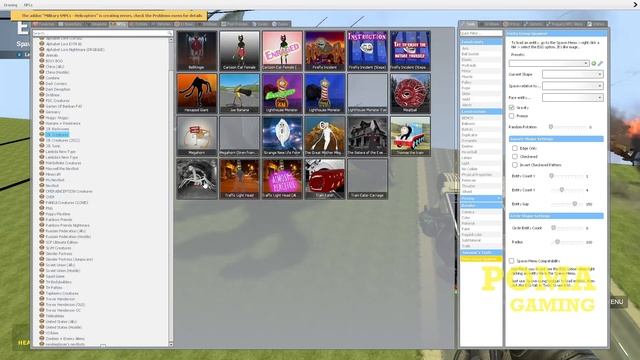Spawn the Hexaped Giant NPC

coord(197,93)
